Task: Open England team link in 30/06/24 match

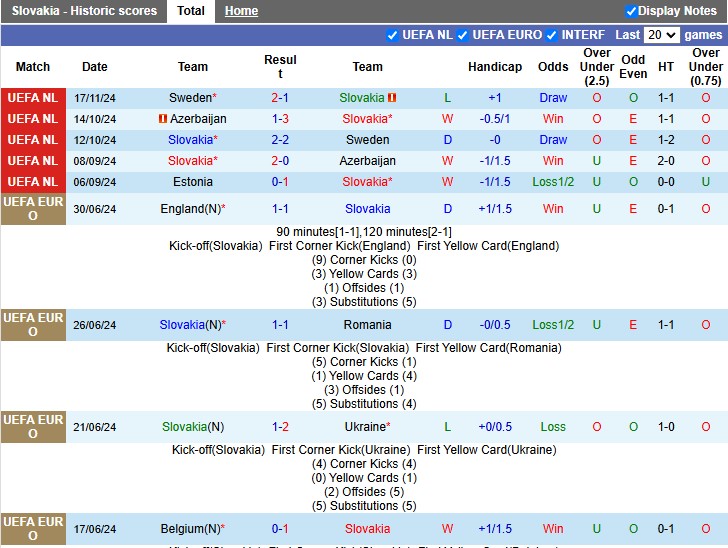Action: [x=189, y=209]
